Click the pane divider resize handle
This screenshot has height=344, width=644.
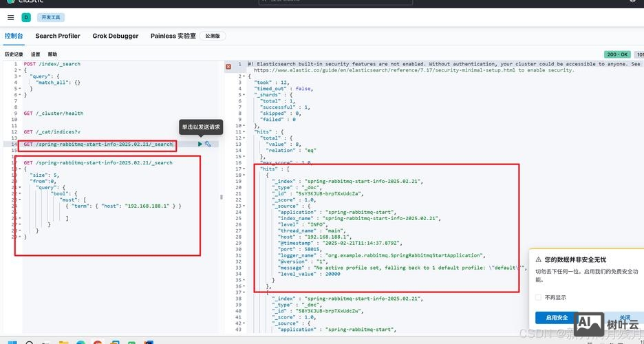(x=221, y=197)
